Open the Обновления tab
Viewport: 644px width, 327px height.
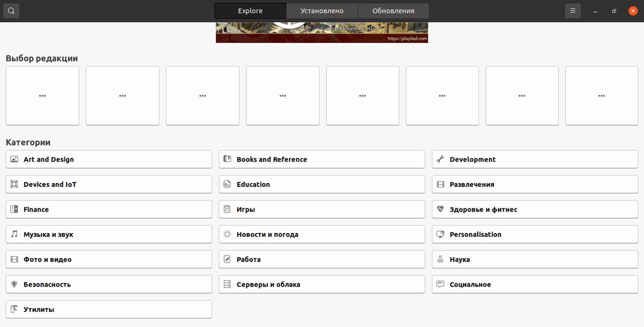pos(393,11)
